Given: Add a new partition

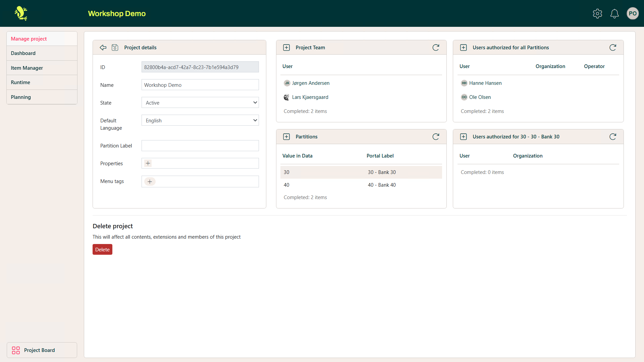Looking at the screenshot, I should click(x=287, y=136).
